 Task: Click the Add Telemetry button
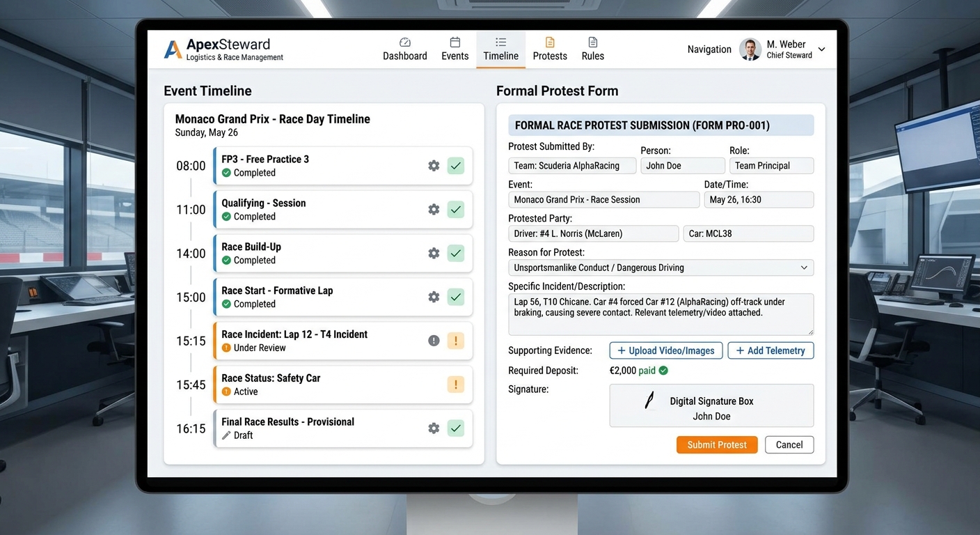770,350
